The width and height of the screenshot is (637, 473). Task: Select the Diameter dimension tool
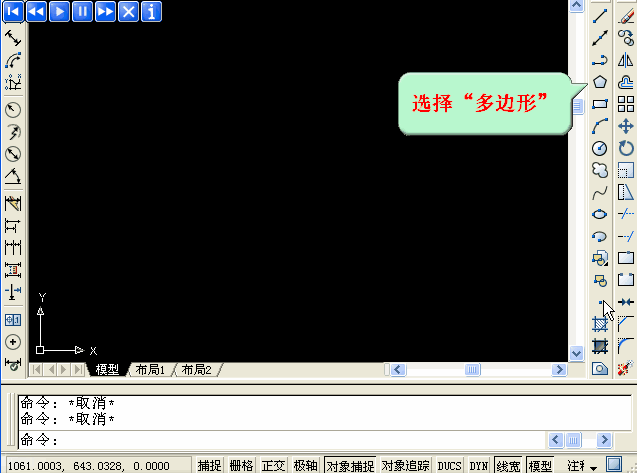pos(13,154)
